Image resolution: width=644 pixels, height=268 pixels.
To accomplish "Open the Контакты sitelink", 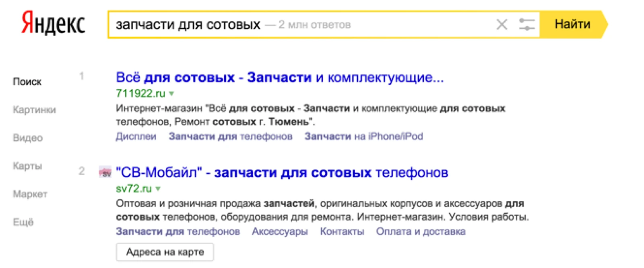I will pyautogui.click(x=342, y=232).
